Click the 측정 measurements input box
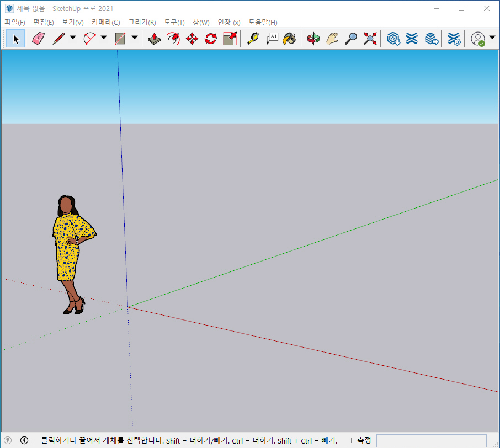This screenshot has width=500, height=448. 432,441
